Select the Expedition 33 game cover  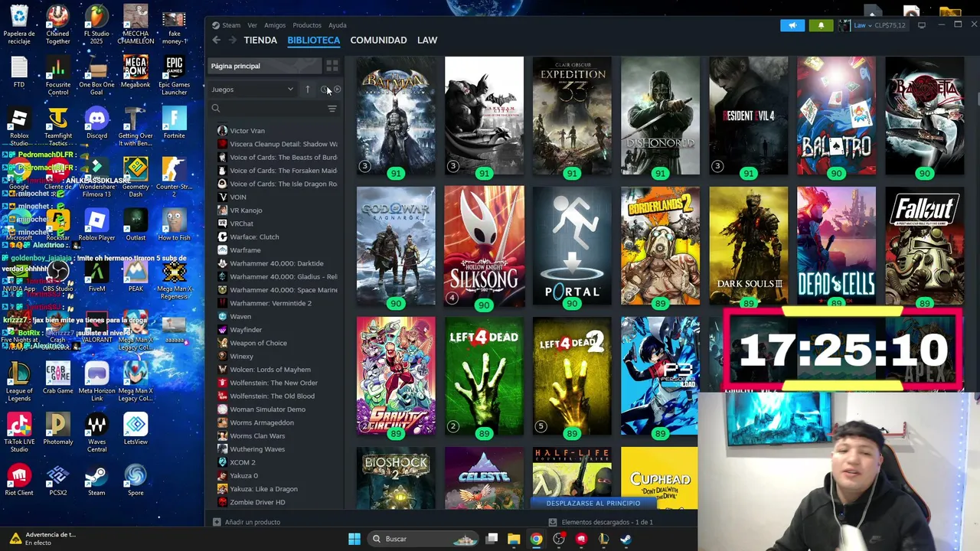click(x=572, y=116)
